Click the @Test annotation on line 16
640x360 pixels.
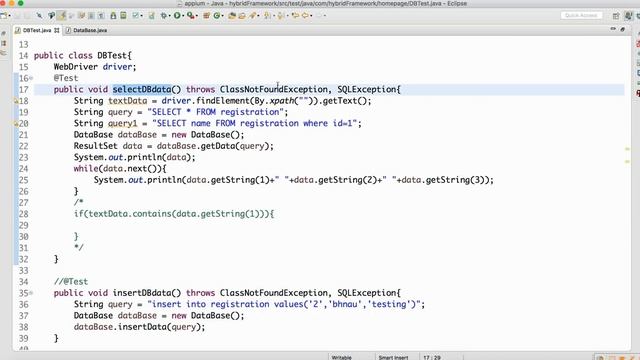(66, 78)
